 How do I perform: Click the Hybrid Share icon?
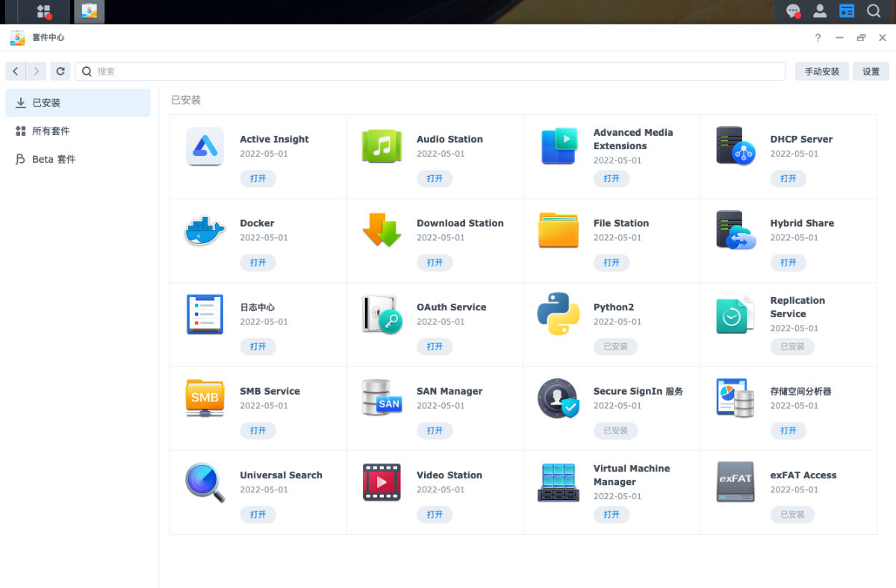(x=735, y=230)
